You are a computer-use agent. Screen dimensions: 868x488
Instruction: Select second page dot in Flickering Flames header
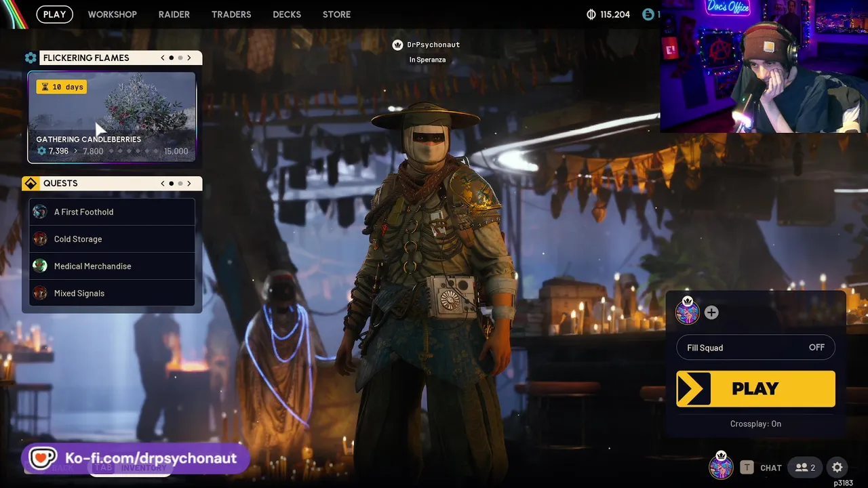point(180,58)
